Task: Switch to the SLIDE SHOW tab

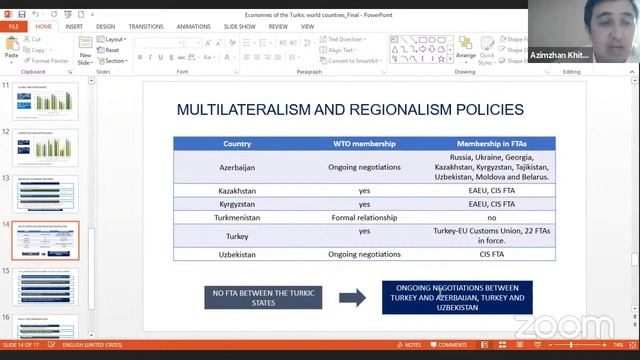Action: [x=239, y=27]
